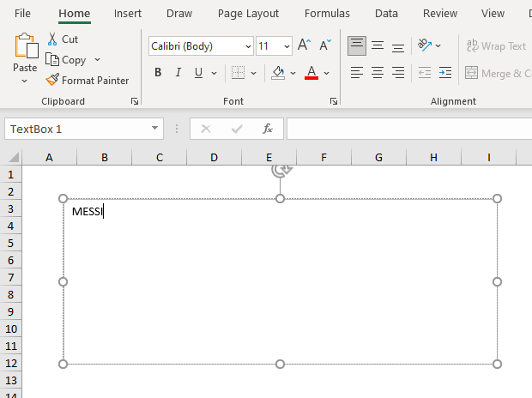Click Enter checkmark in formula bar
The height and width of the screenshot is (398, 532).
[x=237, y=129]
